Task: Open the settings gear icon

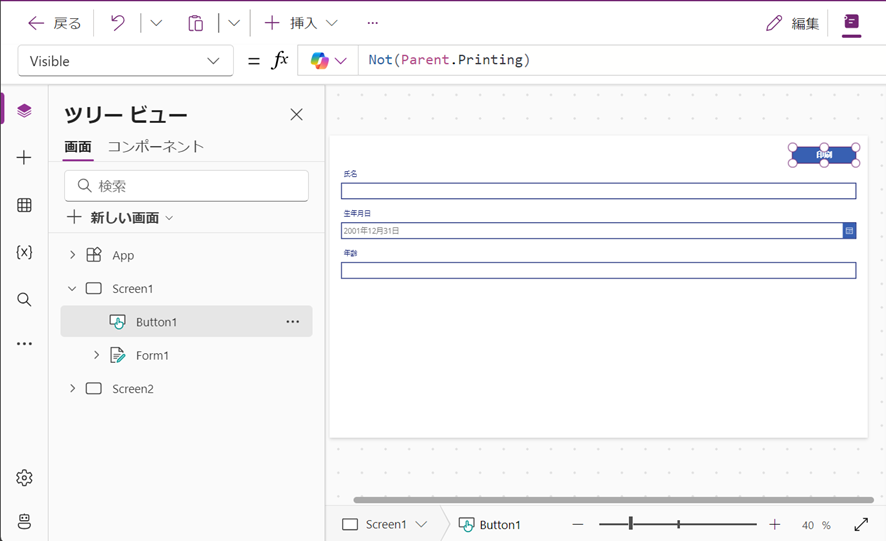Action: [24, 478]
